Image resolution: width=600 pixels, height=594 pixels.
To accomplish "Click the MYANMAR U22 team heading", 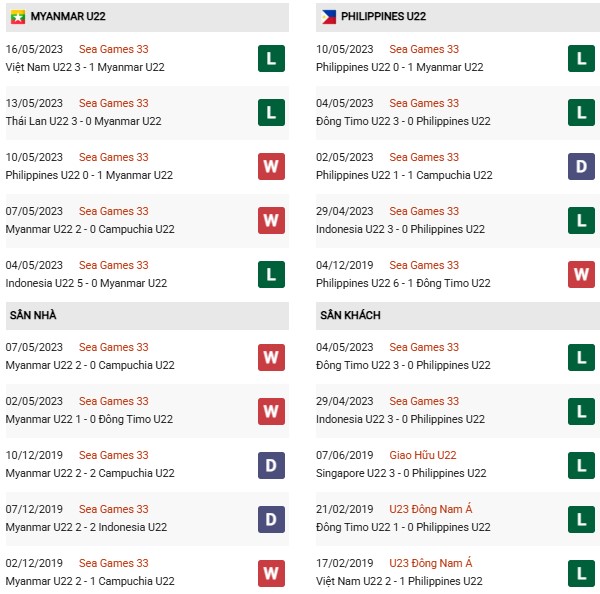I will tap(69, 17).
